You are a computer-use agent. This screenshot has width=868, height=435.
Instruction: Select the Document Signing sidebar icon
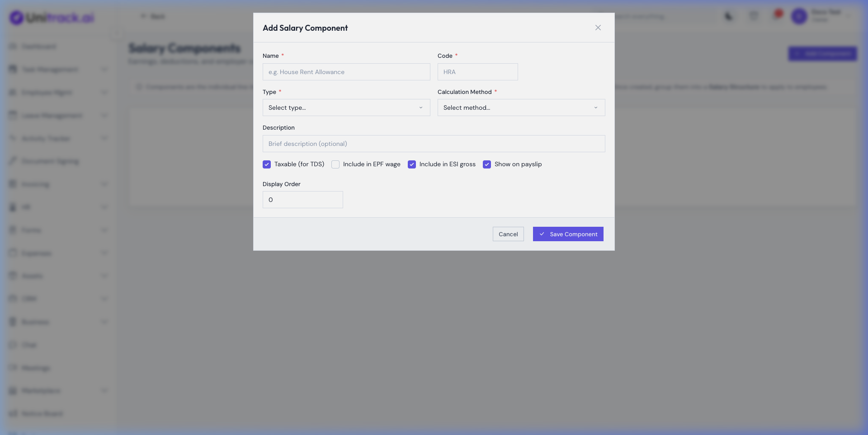point(12,161)
